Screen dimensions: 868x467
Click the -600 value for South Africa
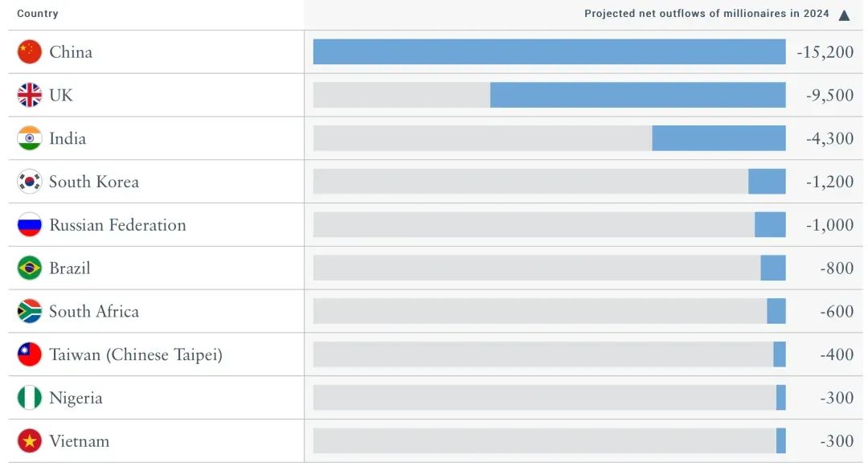tap(837, 312)
